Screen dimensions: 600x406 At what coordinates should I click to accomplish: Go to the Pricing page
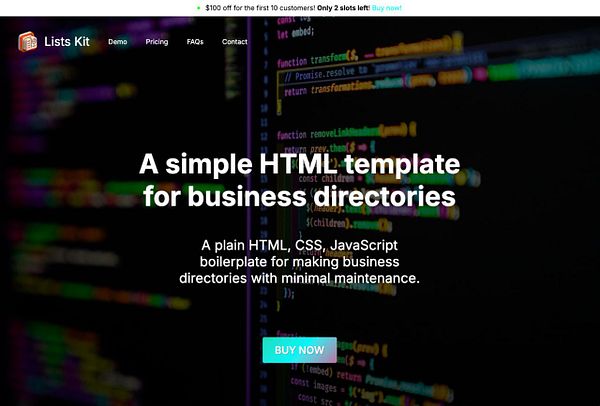point(157,42)
